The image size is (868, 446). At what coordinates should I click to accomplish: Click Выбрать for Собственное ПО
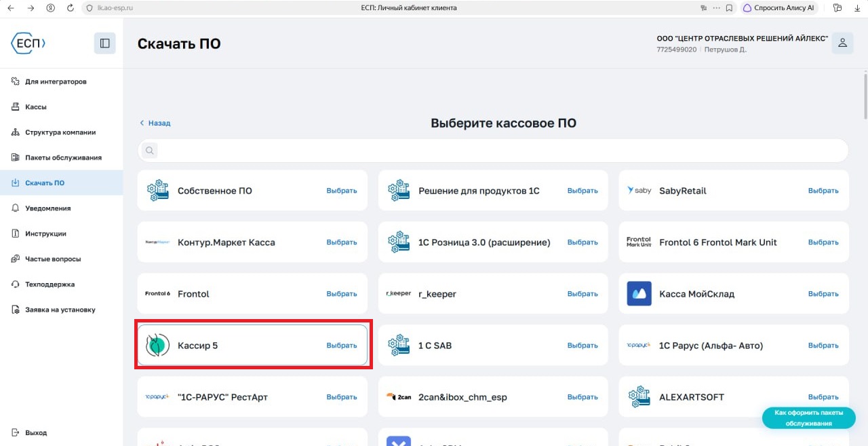pos(342,191)
